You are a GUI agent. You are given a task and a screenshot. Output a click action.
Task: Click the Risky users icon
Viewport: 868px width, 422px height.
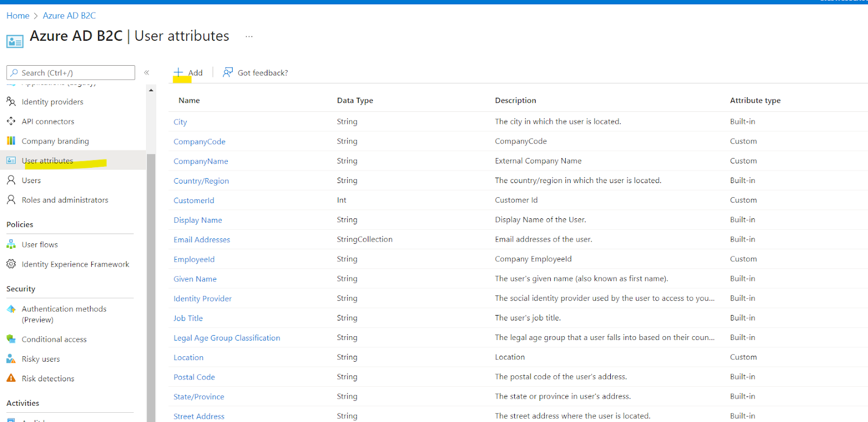[11, 358]
